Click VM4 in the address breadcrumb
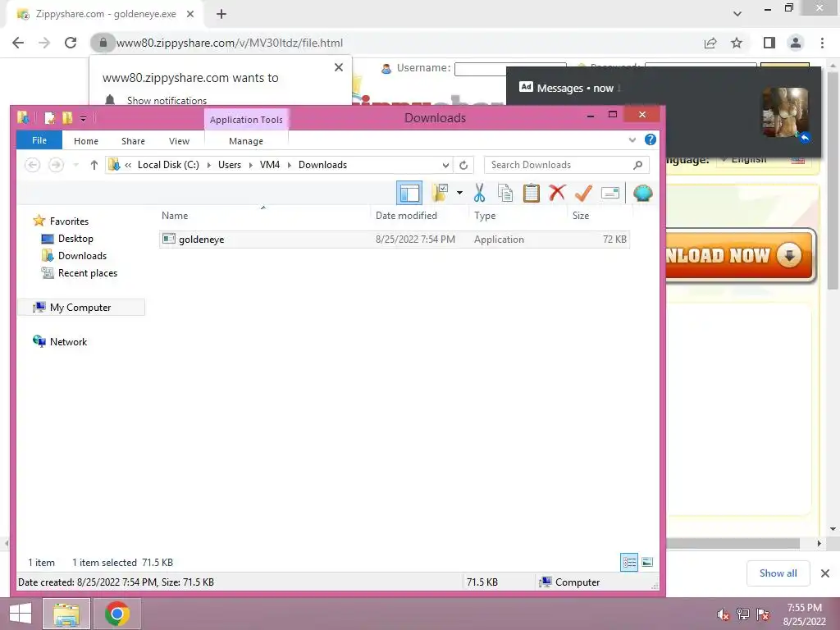 click(x=269, y=165)
